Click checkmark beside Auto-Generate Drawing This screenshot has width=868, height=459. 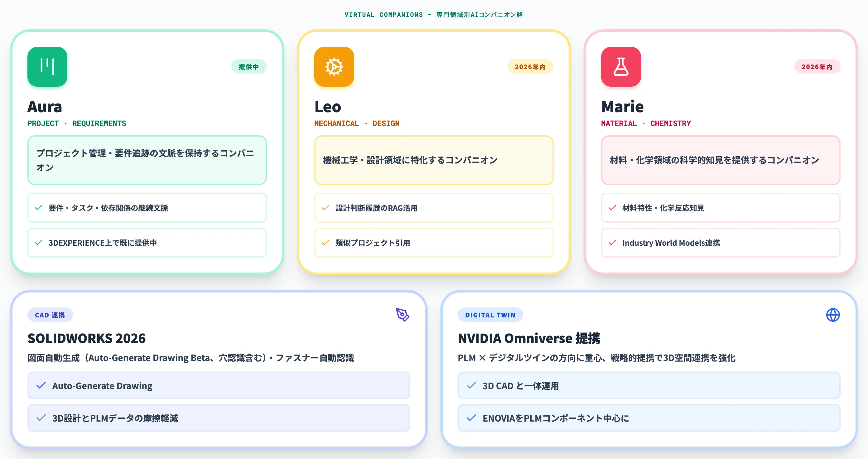tap(41, 385)
